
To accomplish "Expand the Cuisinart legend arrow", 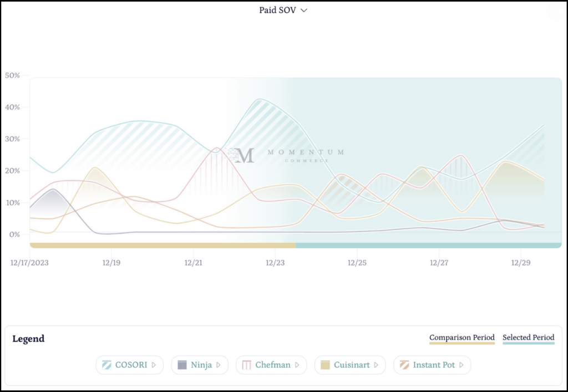I will 376,365.
